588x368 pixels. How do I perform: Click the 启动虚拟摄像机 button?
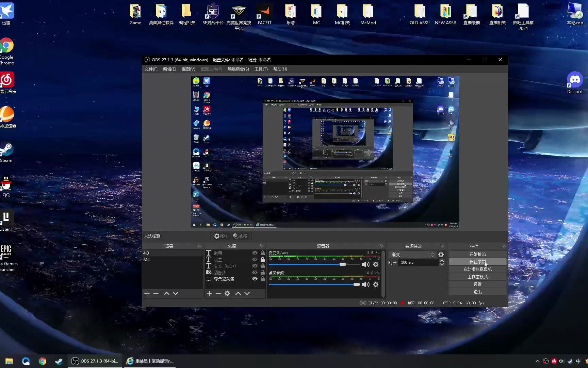coord(477,270)
